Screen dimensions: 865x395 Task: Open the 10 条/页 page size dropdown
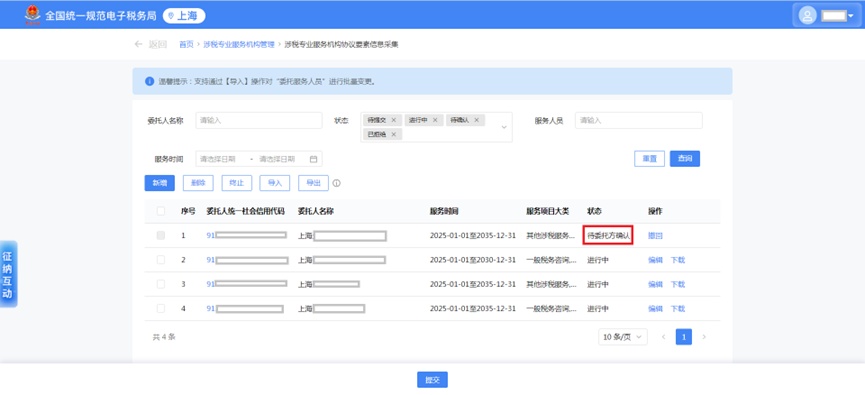623,337
